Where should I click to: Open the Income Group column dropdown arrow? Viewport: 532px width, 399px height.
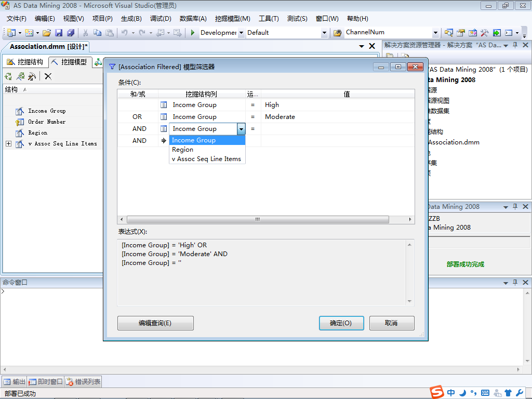tap(241, 129)
